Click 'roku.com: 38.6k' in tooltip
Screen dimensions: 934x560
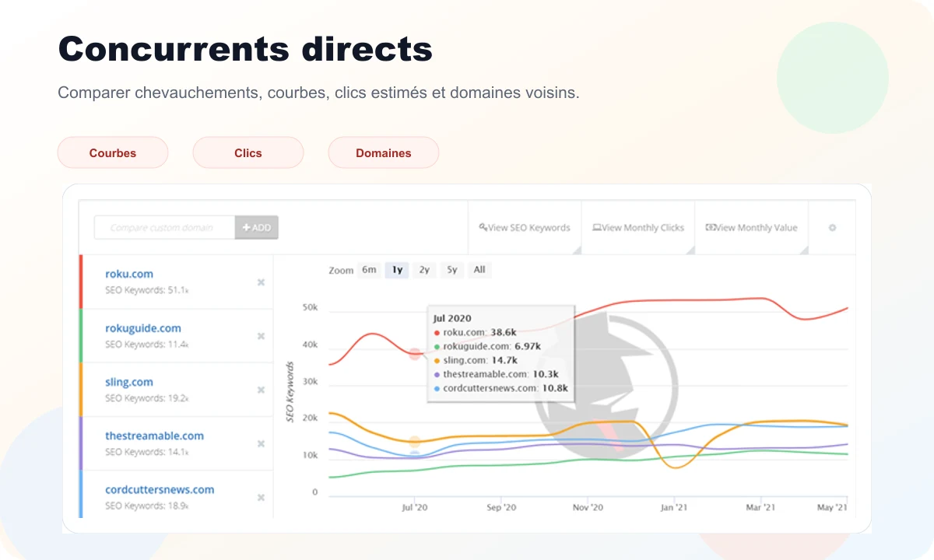coord(475,332)
